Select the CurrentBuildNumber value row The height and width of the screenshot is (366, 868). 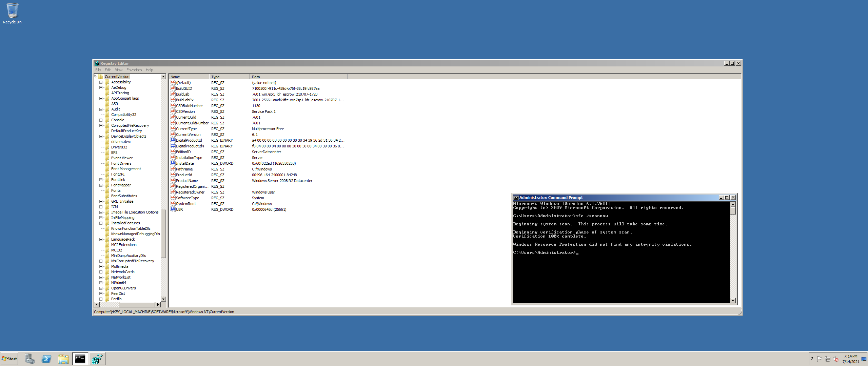(258, 123)
